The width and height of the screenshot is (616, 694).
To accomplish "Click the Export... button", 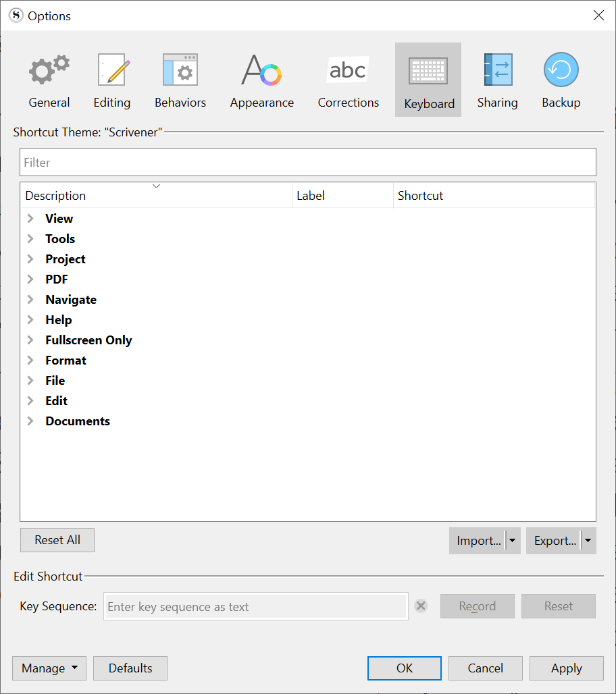I will pyautogui.click(x=554, y=541).
